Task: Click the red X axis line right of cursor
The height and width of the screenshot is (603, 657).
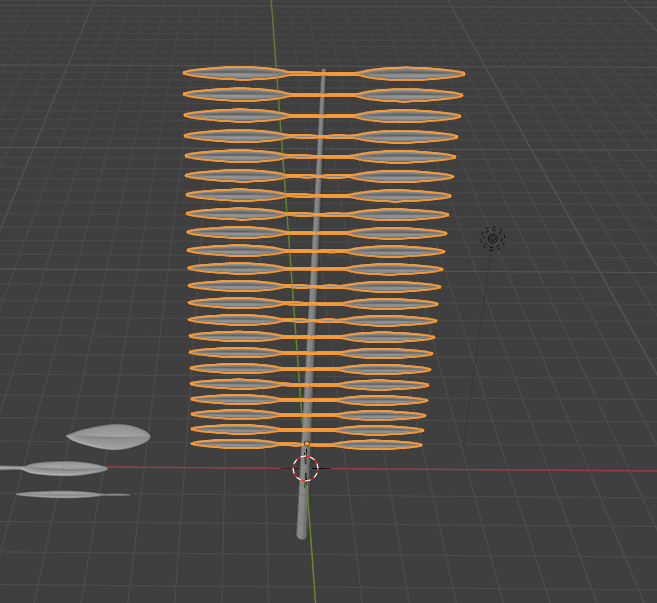Action: [x=500, y=469]
